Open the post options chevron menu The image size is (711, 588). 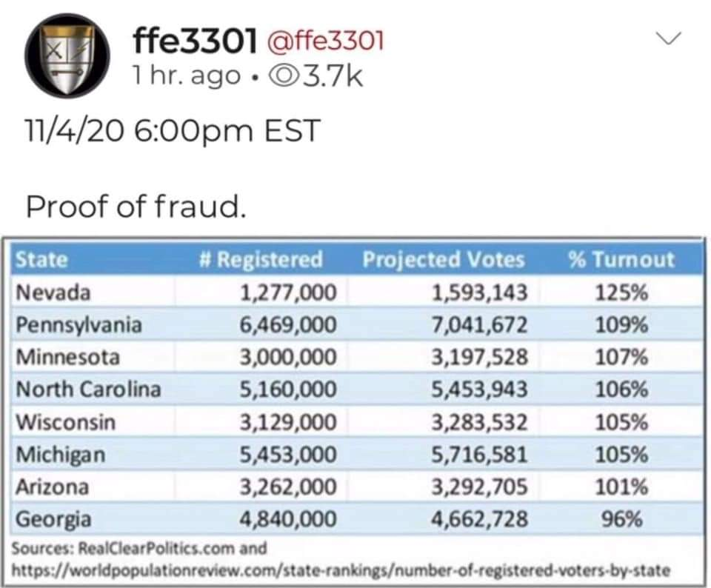coord(670,38)
